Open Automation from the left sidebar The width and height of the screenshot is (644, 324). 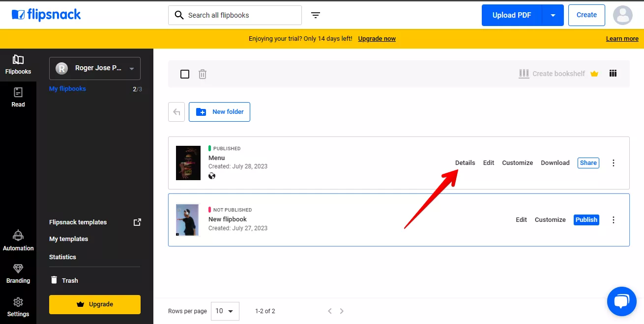(18, 241)
